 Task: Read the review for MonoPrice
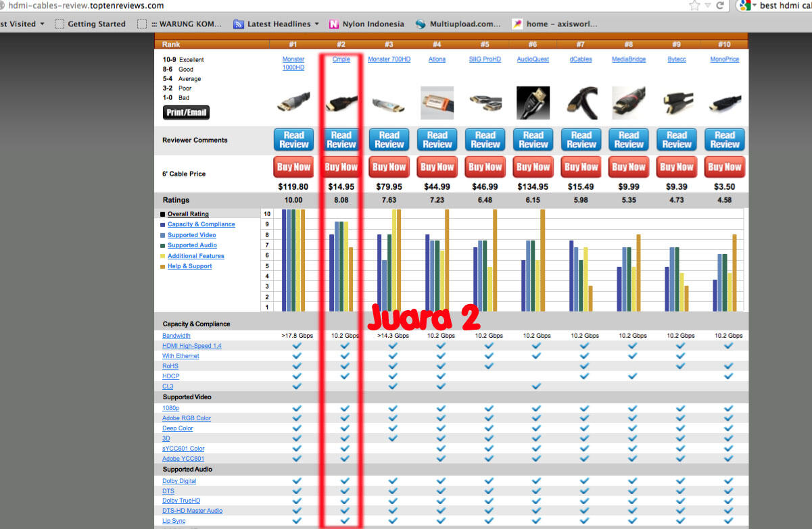(x=725, y=140)
